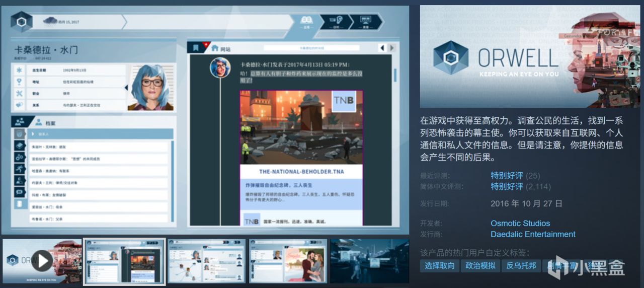Select the dark blue city thumbnail
This screenshot has width=644, height=288.
tap(370, 261)
